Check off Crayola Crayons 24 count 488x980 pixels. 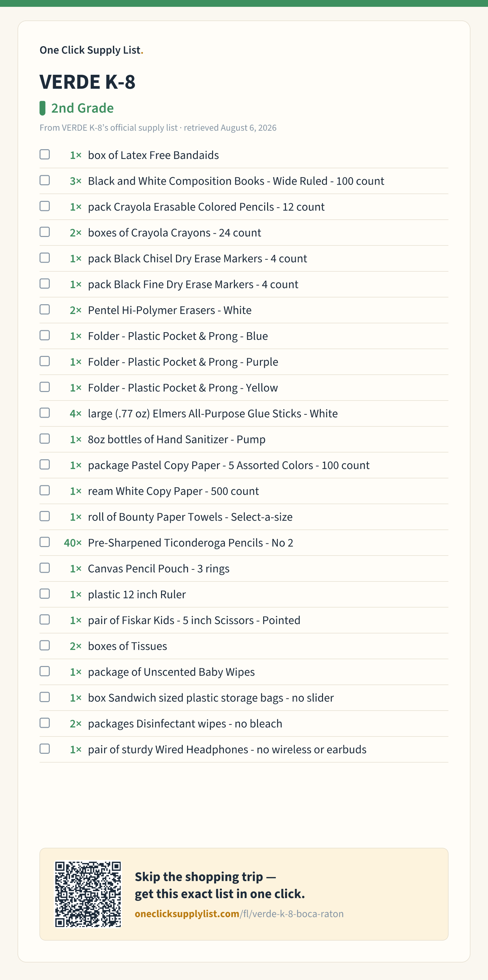click(x=45, y=232)
